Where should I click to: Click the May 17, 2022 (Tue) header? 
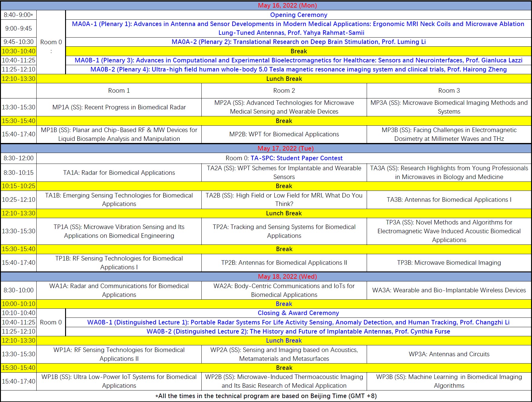point(286,148)
